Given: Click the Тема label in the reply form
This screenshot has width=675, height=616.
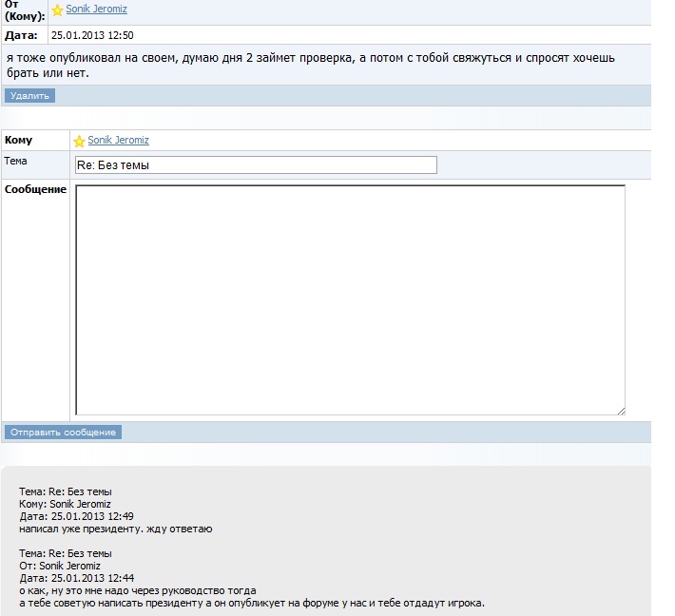Looking at the screenshot, I should [x=16, y=162].
